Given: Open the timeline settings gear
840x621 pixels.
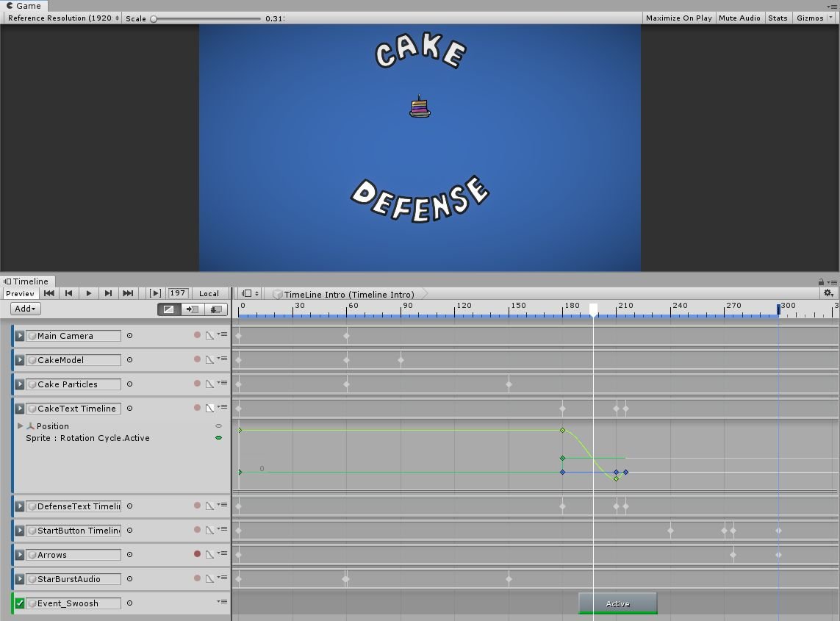Looking at the screenshot, I should pyautogui.click(x=828, y=293).
